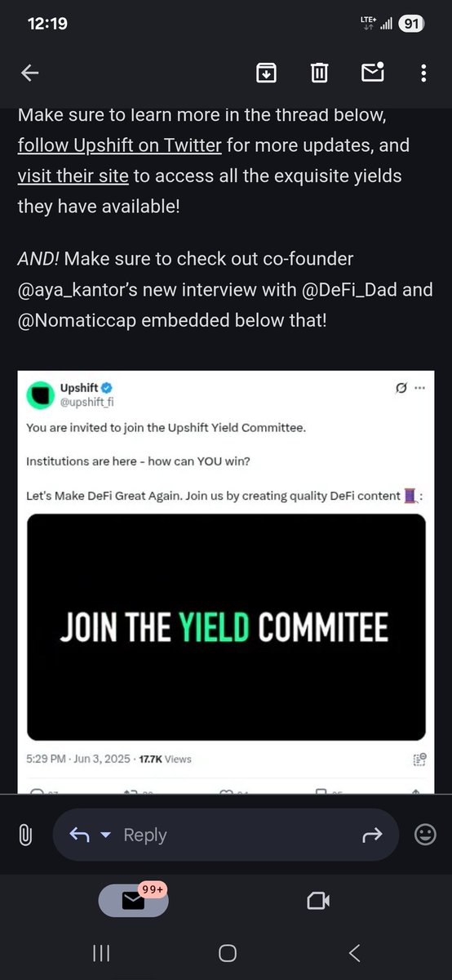This screenshot has height=980, width=452.
Task: Open the embedded Upshift tweet image
Action: coord(226,626)
